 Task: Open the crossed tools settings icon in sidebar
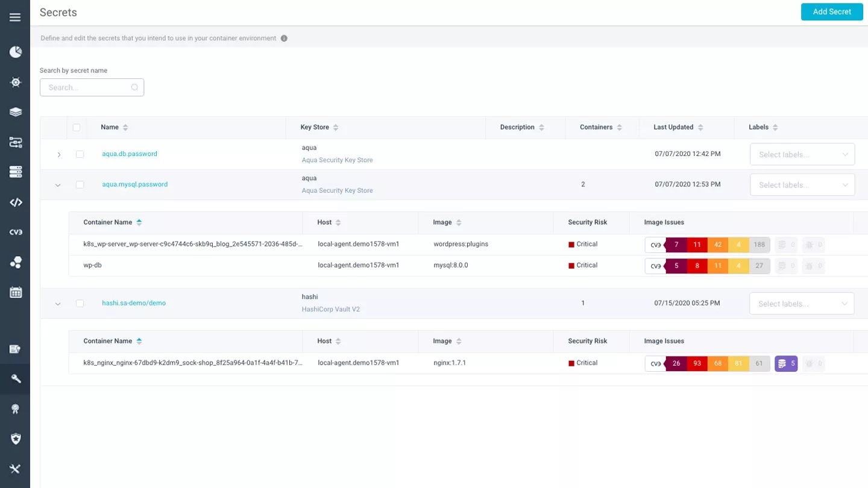click(x=16, y=469)
